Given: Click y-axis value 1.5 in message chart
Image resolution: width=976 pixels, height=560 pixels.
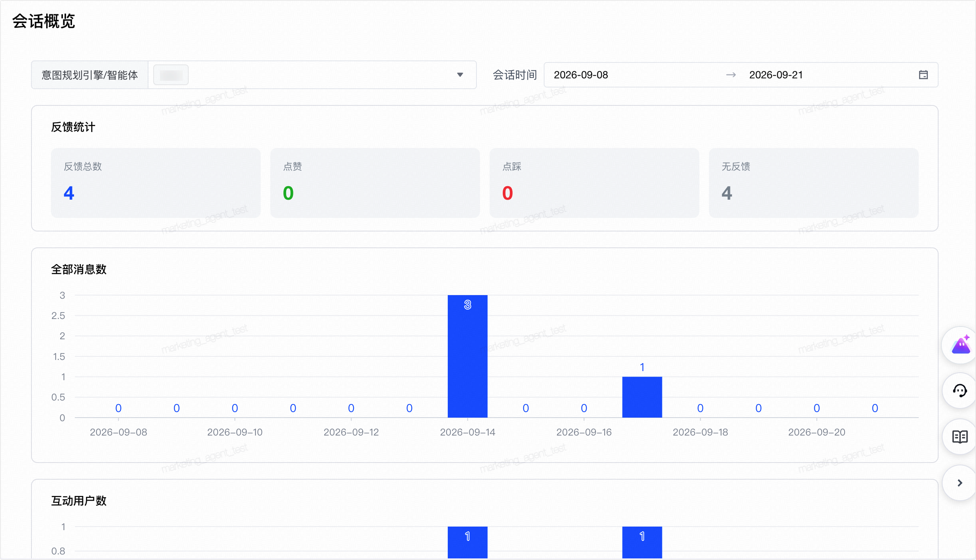Looking at the screenshot, I should 59,357.
